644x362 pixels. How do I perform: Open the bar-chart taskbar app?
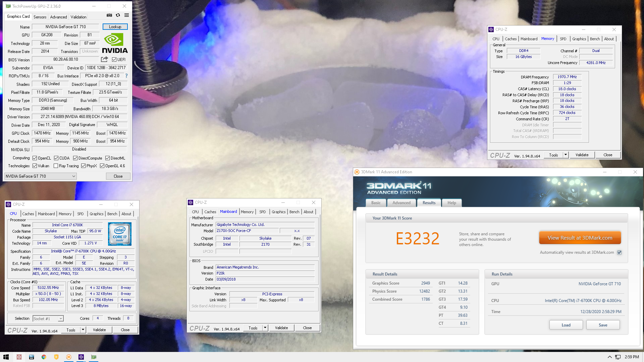coord(32,357)
